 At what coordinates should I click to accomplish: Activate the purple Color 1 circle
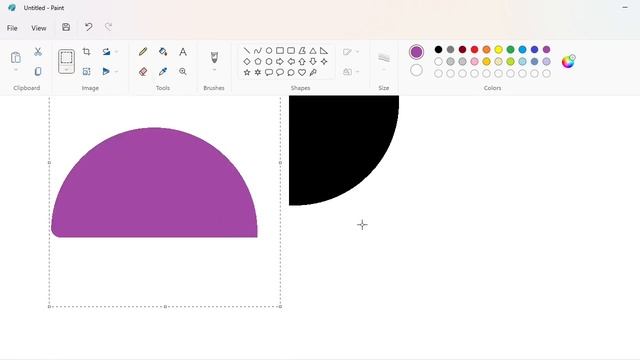point(416,52)
